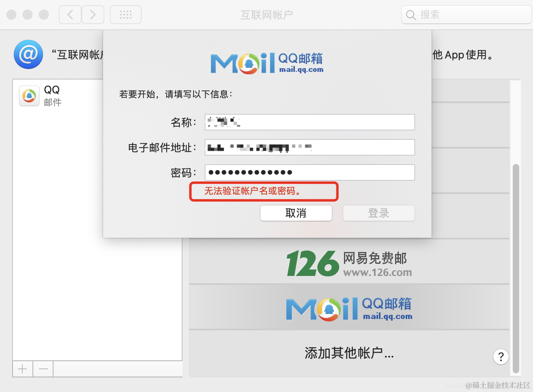The height and width of the screenshot is (392, 533).
Task: Focus the 搜索 search field
Action: point(466,15)
